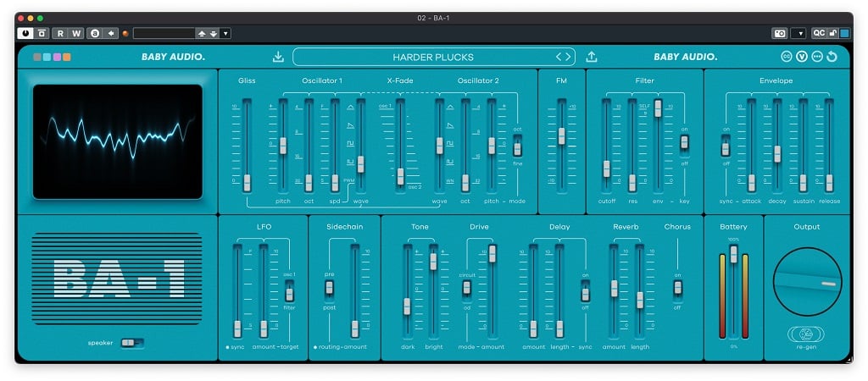868x381 pixels.
Task: Click the host preset name field
Action: point(164,33)
